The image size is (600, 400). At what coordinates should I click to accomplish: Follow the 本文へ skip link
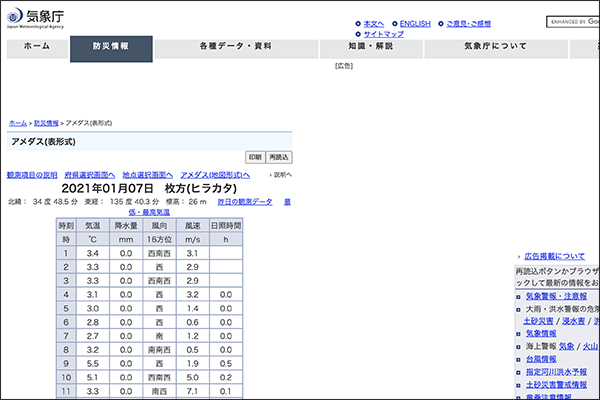tap(373, 22)
